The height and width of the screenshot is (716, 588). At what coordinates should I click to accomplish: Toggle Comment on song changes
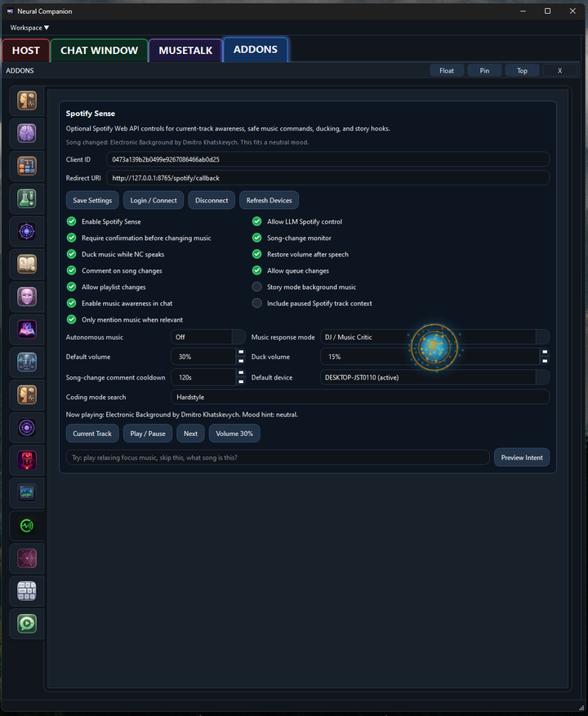71,271
